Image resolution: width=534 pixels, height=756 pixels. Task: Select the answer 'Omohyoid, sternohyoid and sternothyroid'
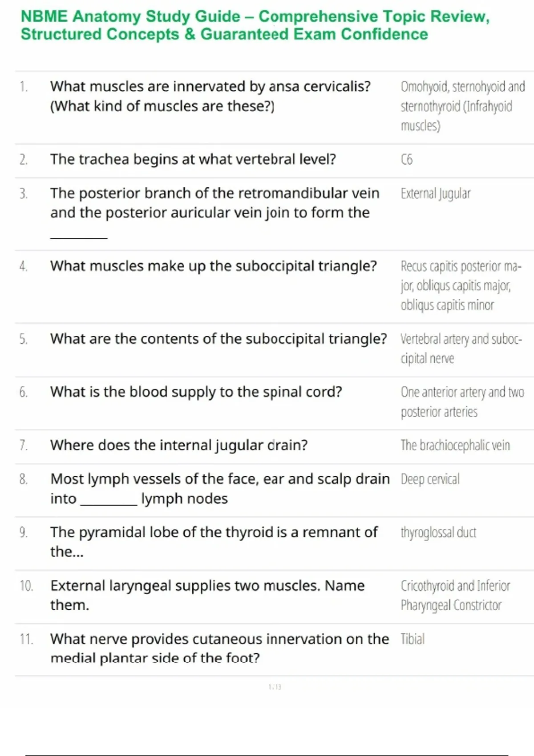pos(462,106)
